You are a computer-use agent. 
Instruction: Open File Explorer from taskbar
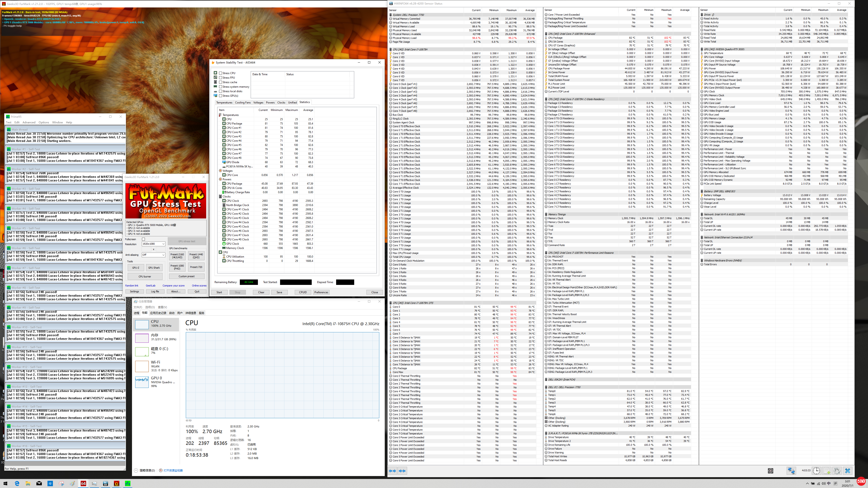28,484
